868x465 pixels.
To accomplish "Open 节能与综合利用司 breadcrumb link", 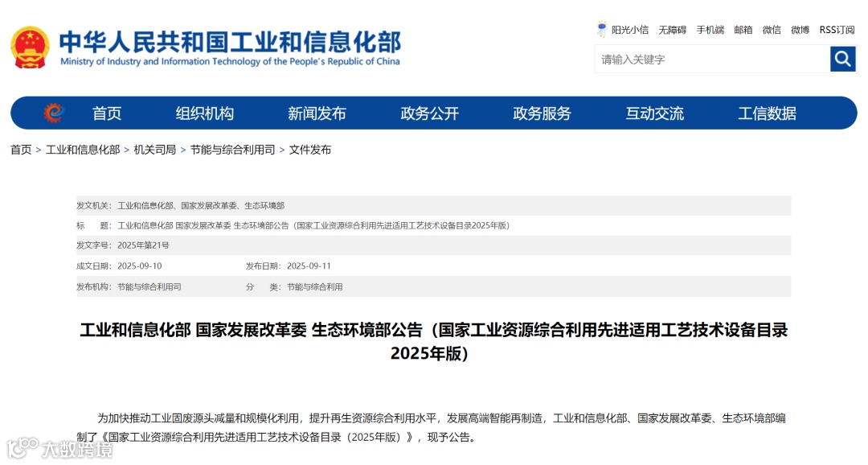I will [231, 149].
